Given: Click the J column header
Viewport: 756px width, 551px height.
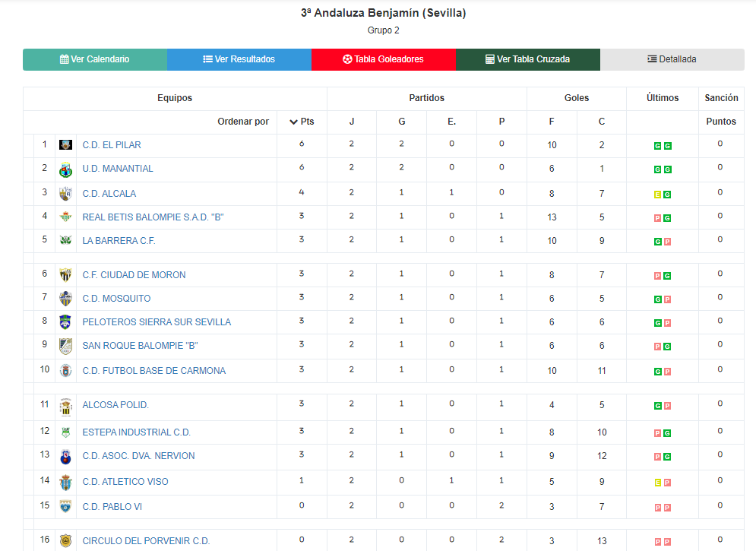Looking at the screenshot, I should pos(352,122).
